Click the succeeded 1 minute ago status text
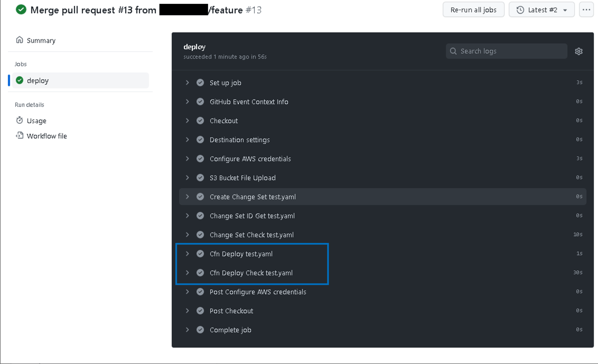Viewport: 598px width, 364px height. click(x=225, y=57)
